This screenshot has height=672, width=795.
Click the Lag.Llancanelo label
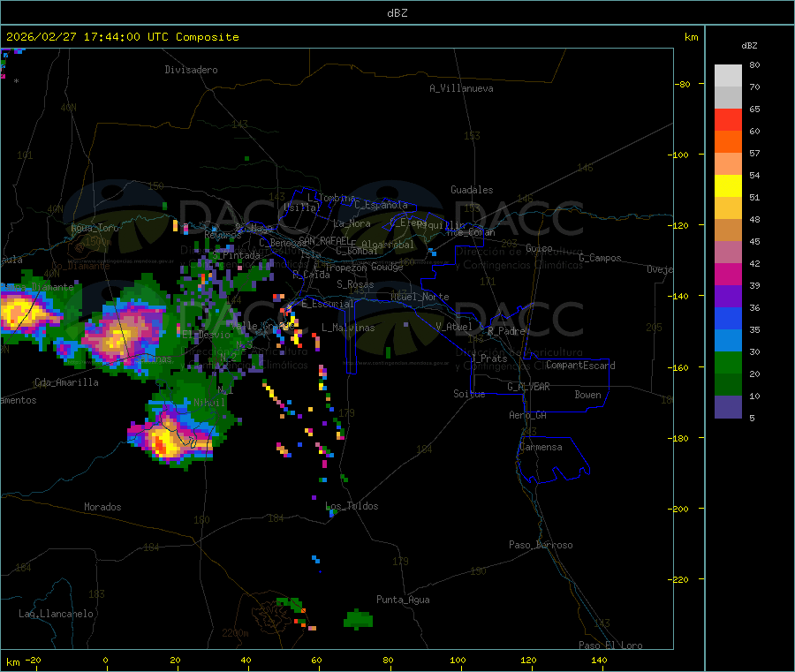(x=56, y=614)
